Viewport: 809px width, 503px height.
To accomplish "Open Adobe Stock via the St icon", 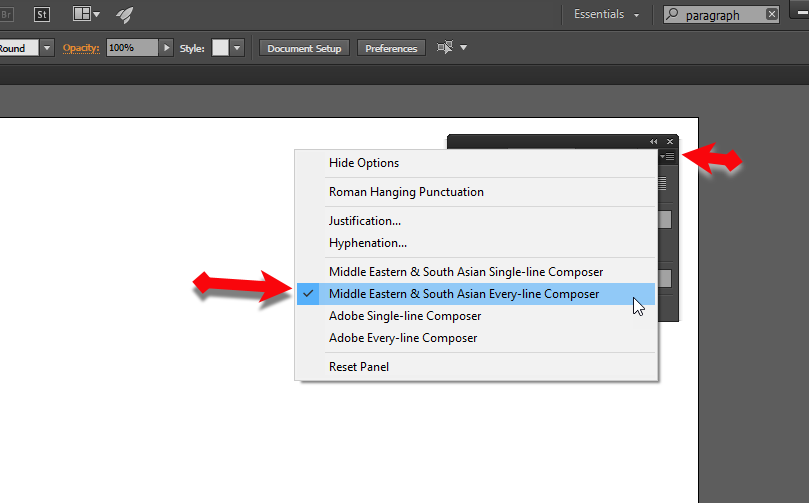I will [42, 14].
